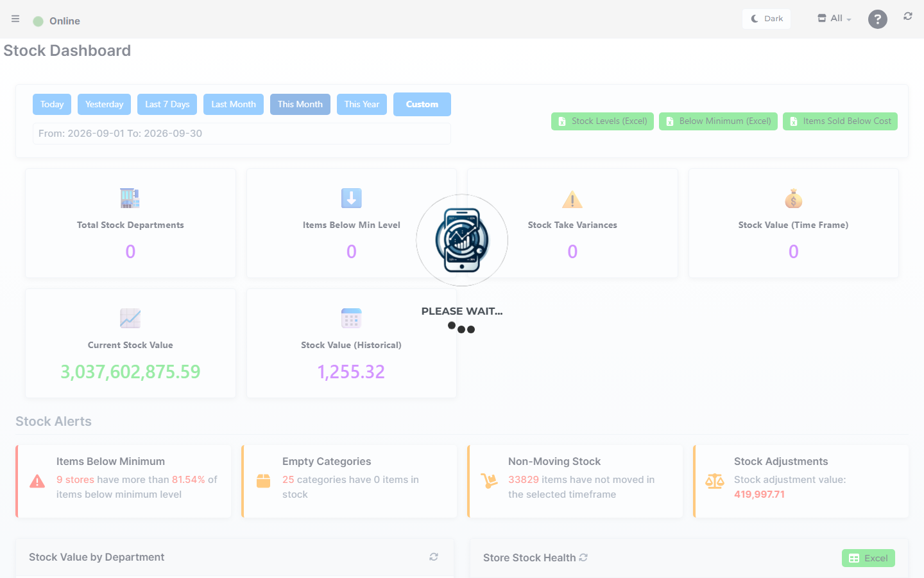Open the Items Below Minimum alert card
The image size is (924, 578).
tap(123, 481)
